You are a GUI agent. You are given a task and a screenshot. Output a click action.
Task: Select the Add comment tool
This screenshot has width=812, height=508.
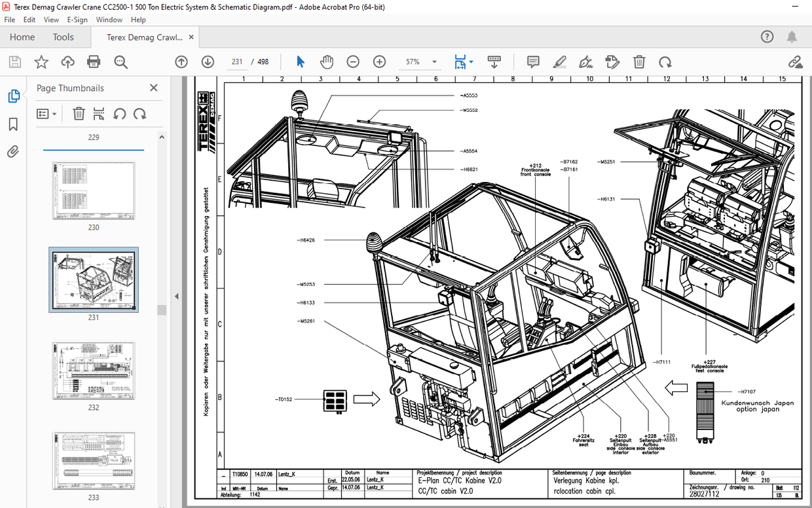point(532,62)
